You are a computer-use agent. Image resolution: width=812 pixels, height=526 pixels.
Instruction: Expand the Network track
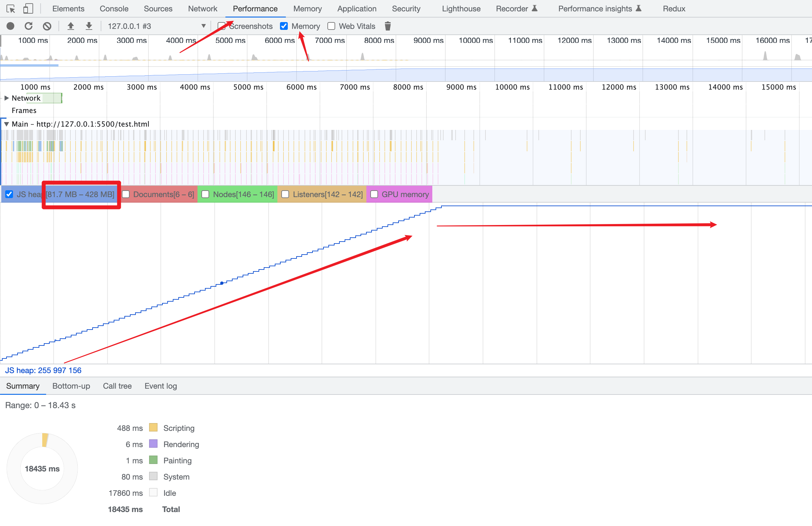[6, 98]
